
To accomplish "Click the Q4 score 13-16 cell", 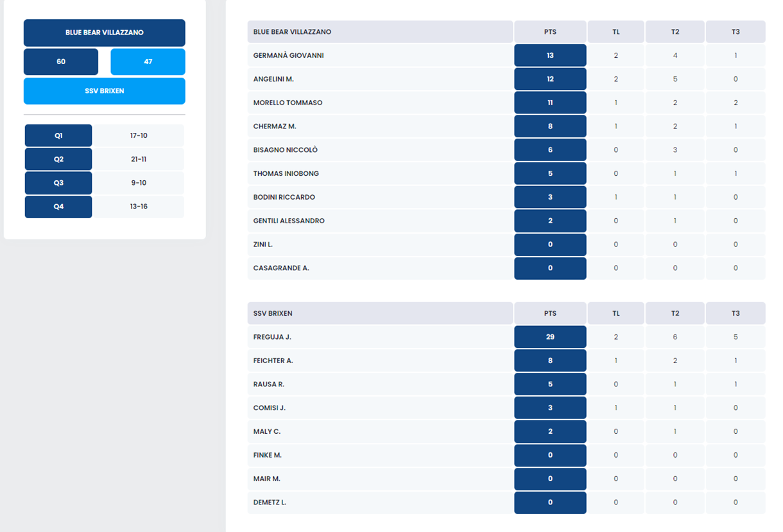I will coord(139,207).
